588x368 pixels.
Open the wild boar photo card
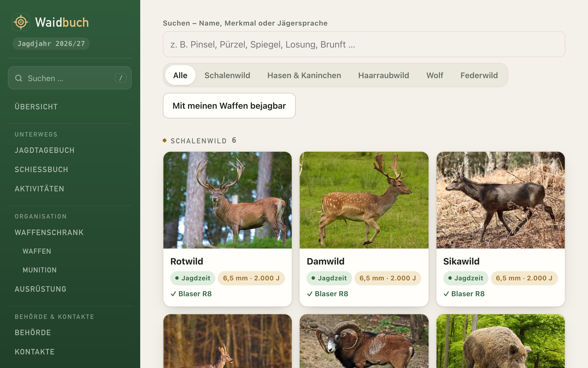pos(500,341)
